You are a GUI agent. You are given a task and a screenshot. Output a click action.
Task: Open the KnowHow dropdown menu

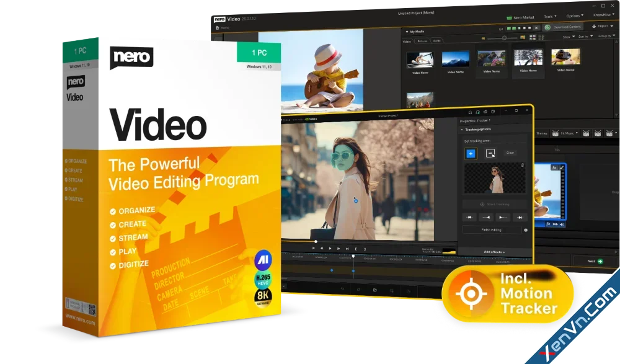pos(604,15)
